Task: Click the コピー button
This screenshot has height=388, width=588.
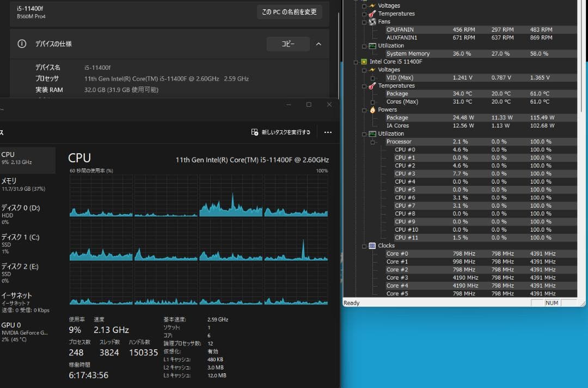Action: point(288,44)
